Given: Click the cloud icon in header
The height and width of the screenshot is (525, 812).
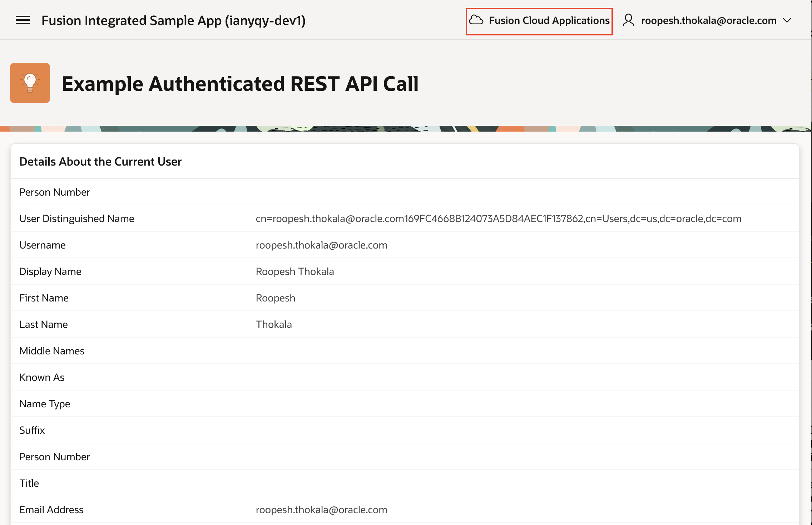Looking at the screenshot, I should coord(476,20).
